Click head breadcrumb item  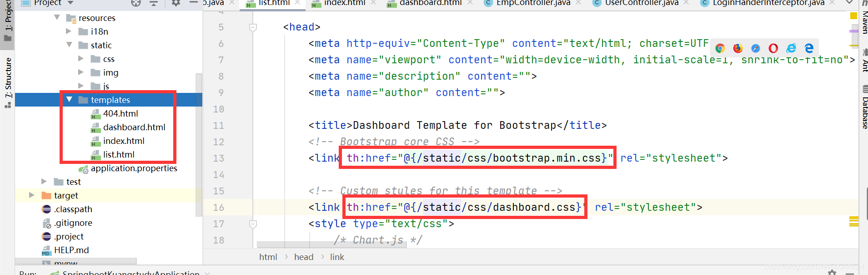coord(304,257)
